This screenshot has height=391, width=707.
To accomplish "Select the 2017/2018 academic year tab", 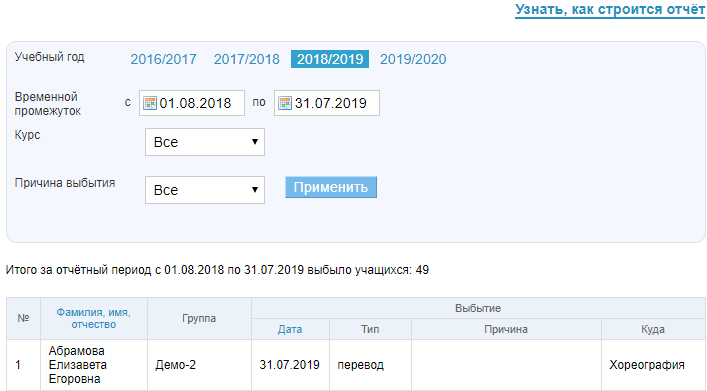I will point(247,59).
